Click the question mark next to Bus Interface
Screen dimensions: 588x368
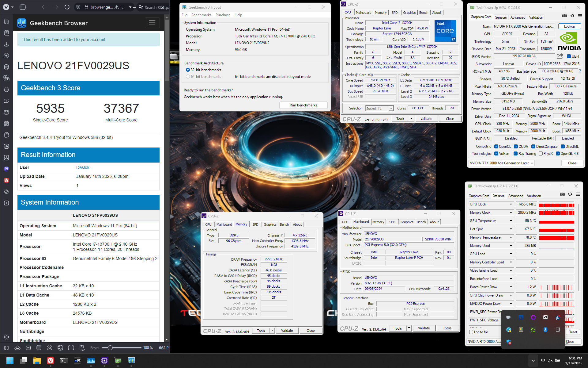580,71
